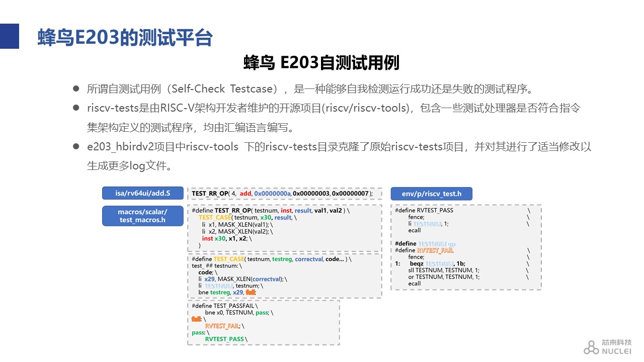Click the green 'RVTEST_PASS \' line
Viewport: 644px width, 362px height.
pos(226,339)
